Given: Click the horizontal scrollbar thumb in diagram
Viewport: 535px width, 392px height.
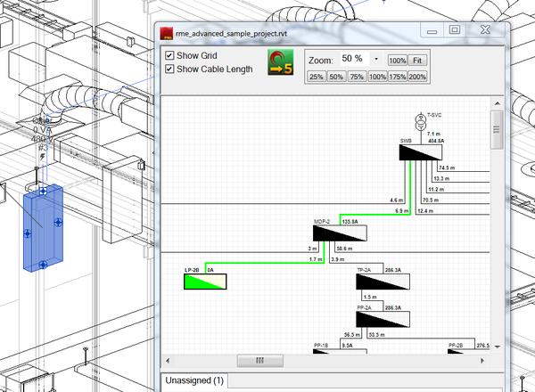Looking at the screenshot, I should click(260, 360).
